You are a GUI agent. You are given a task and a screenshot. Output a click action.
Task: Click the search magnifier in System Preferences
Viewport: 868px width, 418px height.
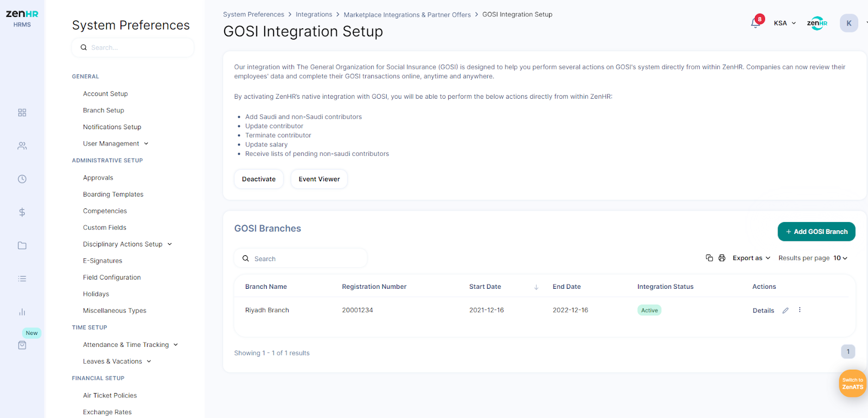tap(84, 47)
